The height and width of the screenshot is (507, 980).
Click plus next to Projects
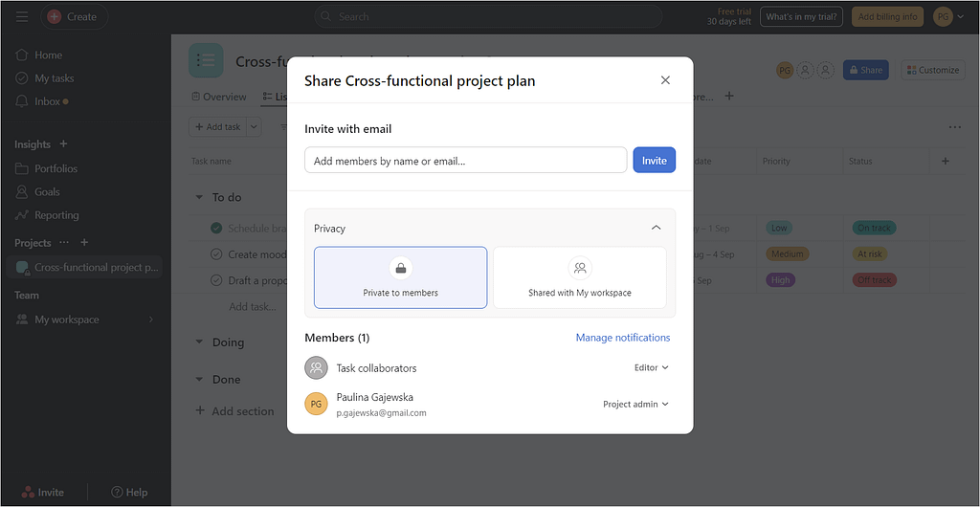point(85,242)
